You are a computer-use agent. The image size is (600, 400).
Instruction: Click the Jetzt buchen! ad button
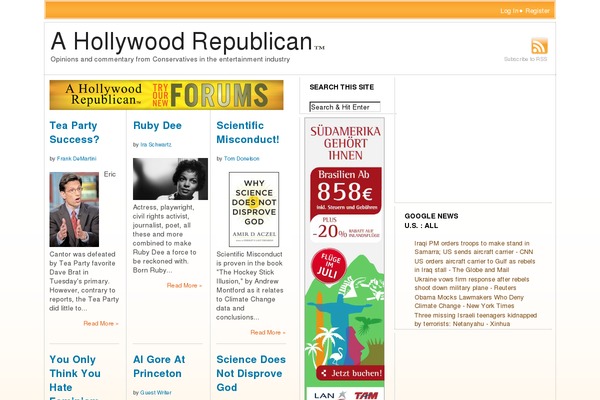[x=351, y=373]
